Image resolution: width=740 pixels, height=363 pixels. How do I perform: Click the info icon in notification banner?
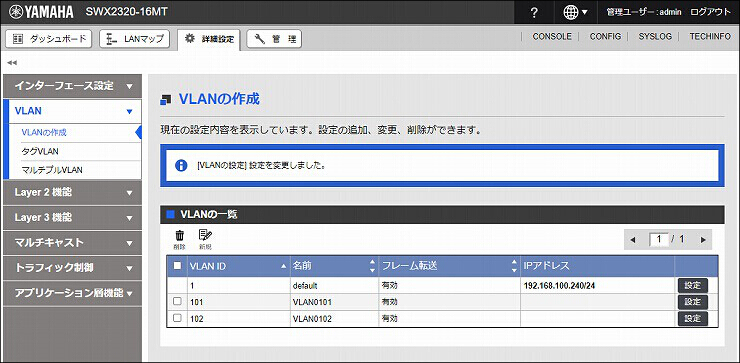pos(181,165)
